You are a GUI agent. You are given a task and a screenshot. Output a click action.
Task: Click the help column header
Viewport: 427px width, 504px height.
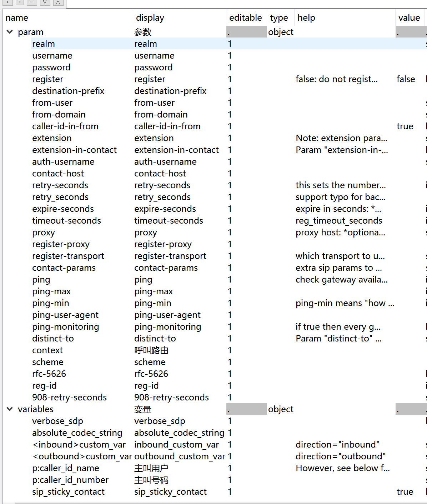pos(306,18)
